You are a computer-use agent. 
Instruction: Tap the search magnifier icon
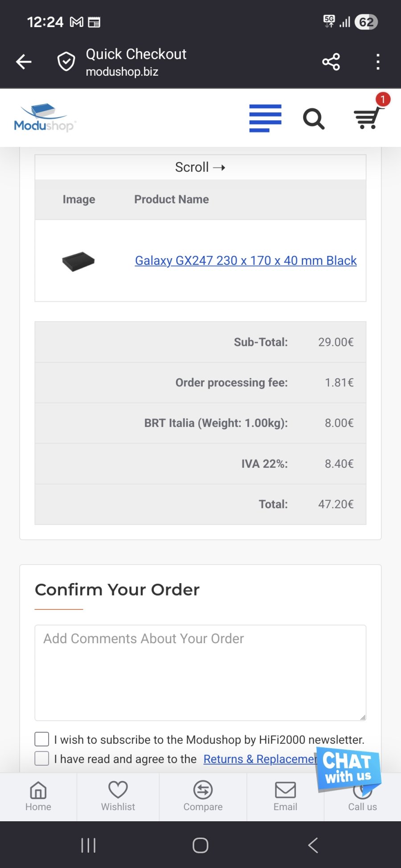314,119
